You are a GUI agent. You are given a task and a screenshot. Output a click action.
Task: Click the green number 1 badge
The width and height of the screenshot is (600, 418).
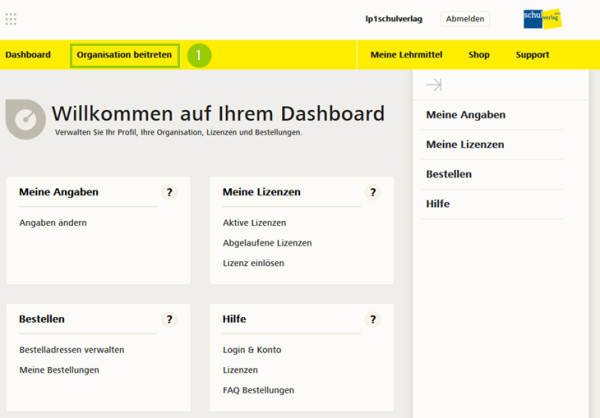(x=198, y=55)
